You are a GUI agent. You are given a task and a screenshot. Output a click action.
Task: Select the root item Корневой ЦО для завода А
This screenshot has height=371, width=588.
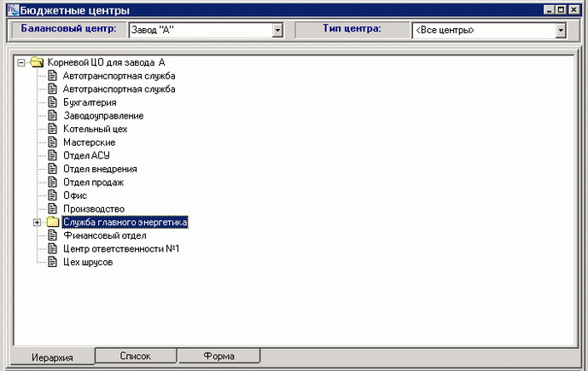(x=106, y=62)
